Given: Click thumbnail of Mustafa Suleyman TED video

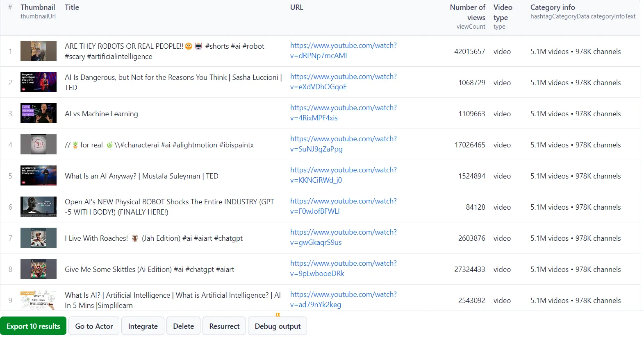Looking at the screenshot, I should (39, 176).
